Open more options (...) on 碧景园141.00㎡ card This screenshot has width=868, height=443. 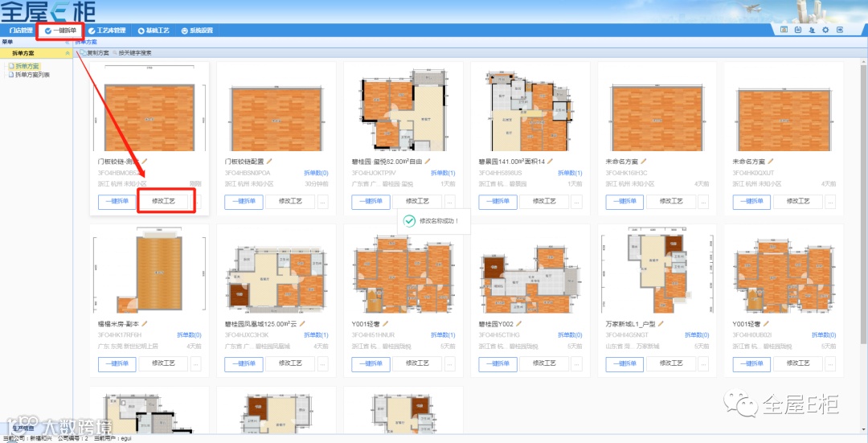pyautogui.click(x=577, y=202)
